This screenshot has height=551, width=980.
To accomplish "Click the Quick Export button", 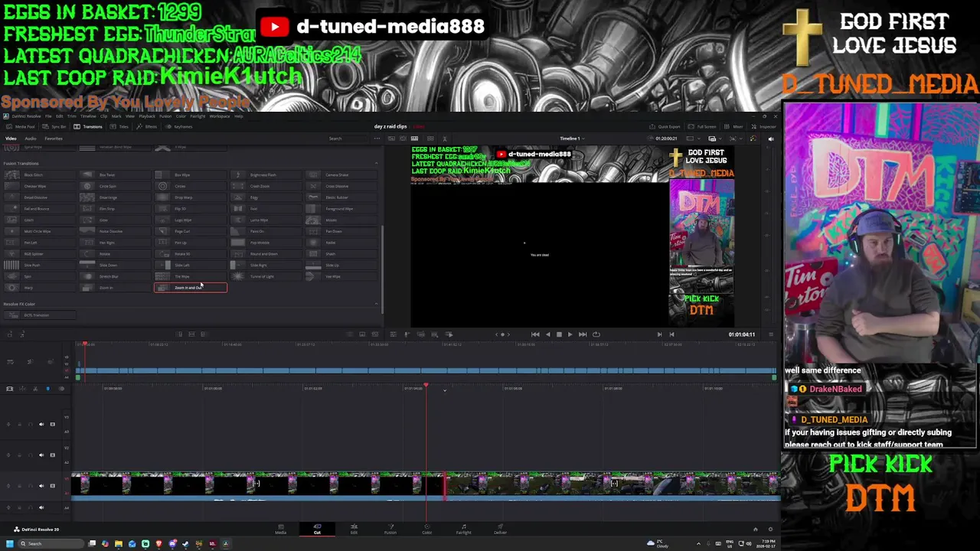I will [665, 126].
